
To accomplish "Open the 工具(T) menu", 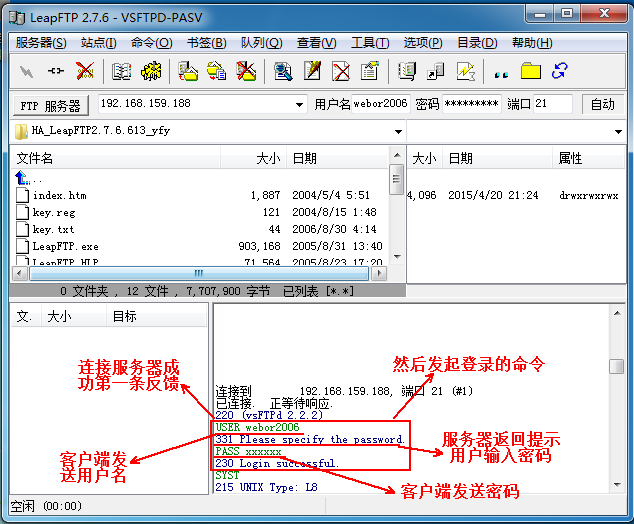I will coord(370,43).
